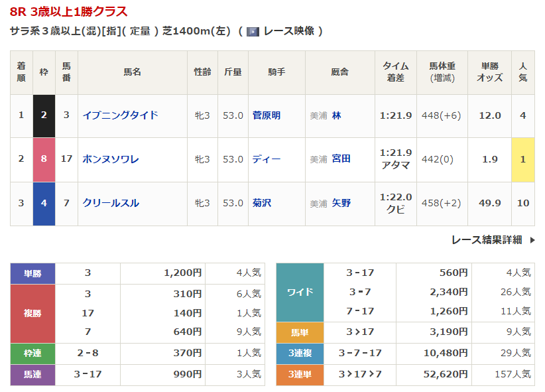Click the yellow popularity rank 1 cell
The image size is (545, 392).
(x=522, y=159)
